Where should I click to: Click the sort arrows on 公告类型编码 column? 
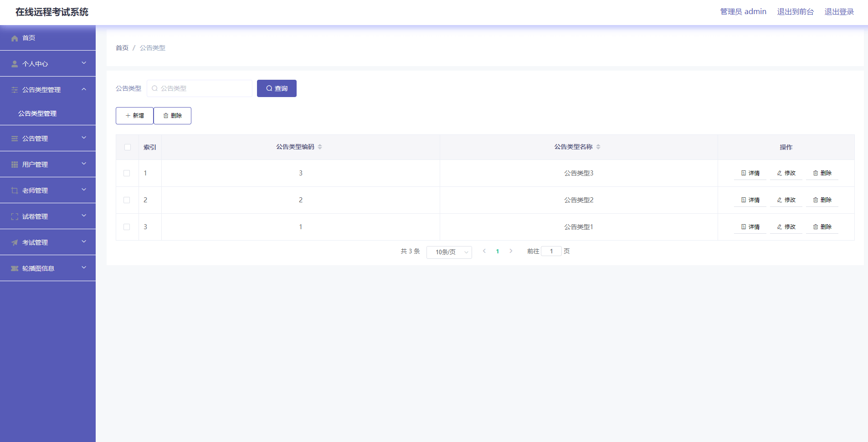tap(320, 147)
